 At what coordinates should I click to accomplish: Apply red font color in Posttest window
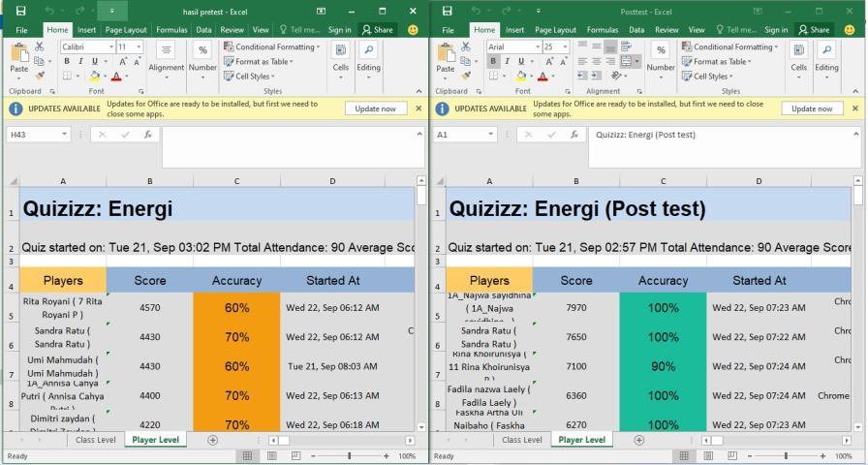tap(542, 76)
